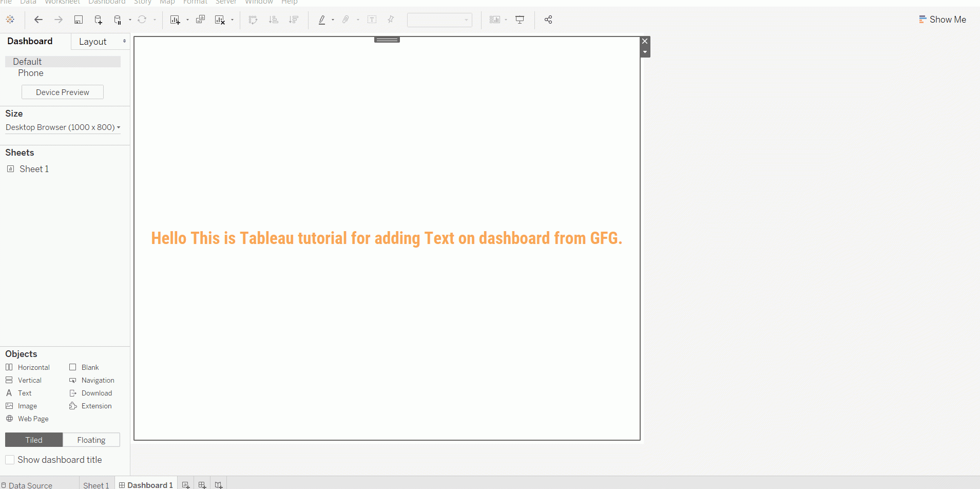The image size is (980, 489).
Task: Select Tiled object placement mode
Action: (34, 440)
